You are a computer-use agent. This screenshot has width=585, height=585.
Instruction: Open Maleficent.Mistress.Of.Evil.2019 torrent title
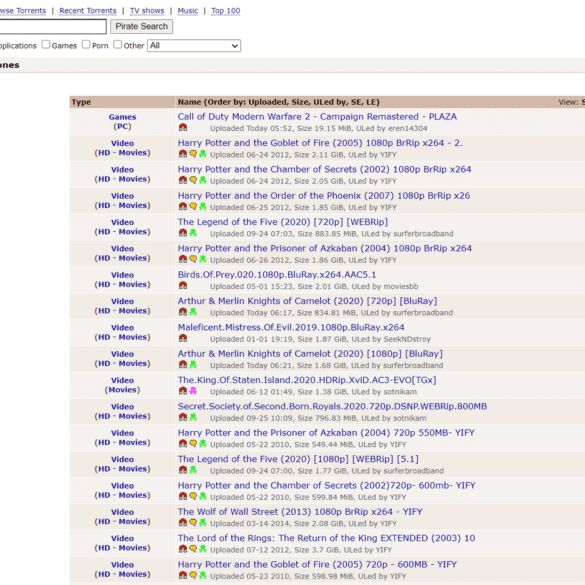(291, 328)
